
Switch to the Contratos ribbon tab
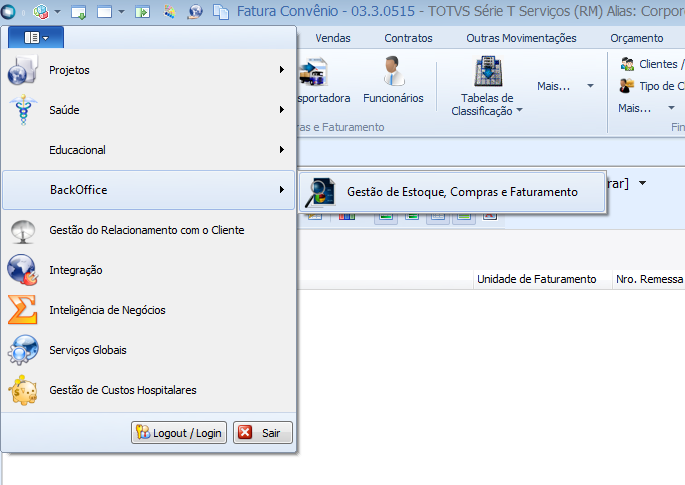click(x=408, y=38)
